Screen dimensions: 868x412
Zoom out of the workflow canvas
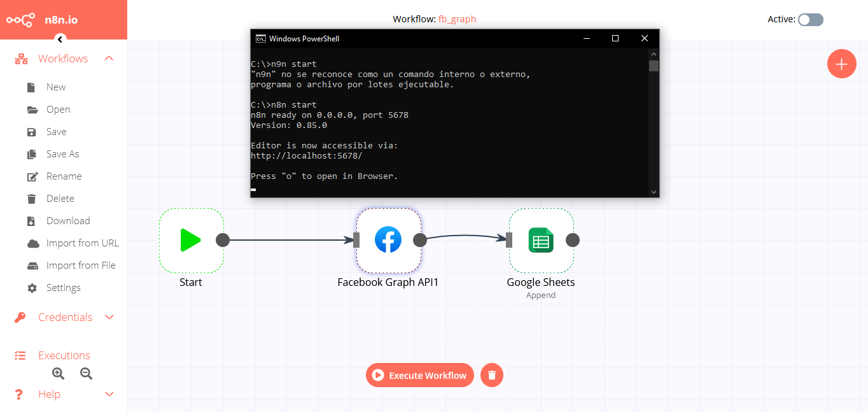point(86,374)
